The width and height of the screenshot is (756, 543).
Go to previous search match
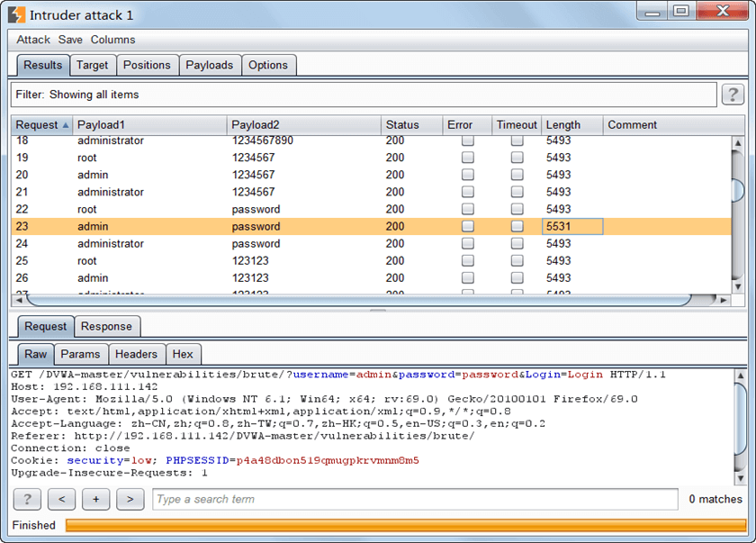click(x=62, y=499)
